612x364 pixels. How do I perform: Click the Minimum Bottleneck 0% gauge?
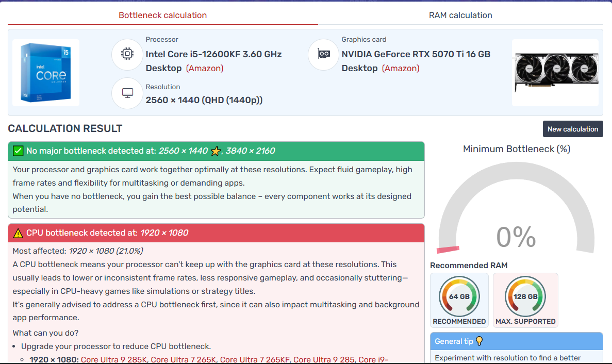click(x=516, y=217)
